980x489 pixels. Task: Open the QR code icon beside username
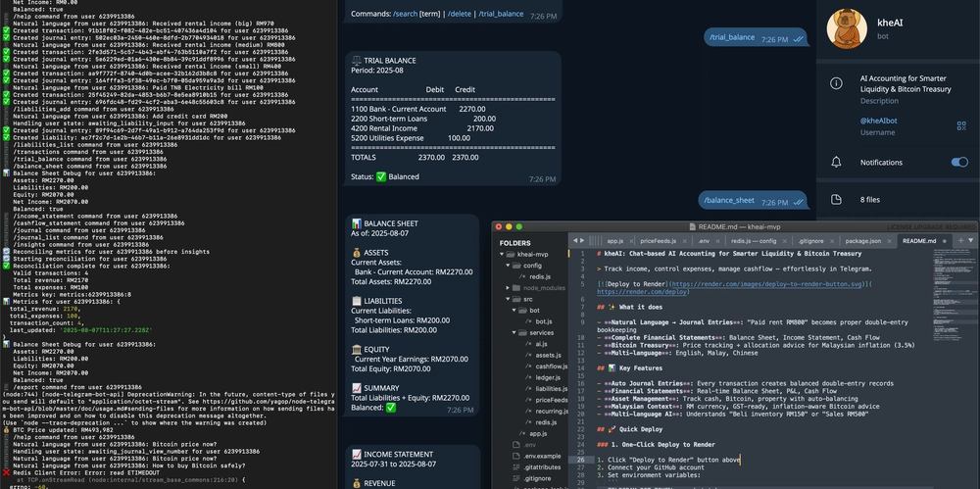(x=961, y=125)
